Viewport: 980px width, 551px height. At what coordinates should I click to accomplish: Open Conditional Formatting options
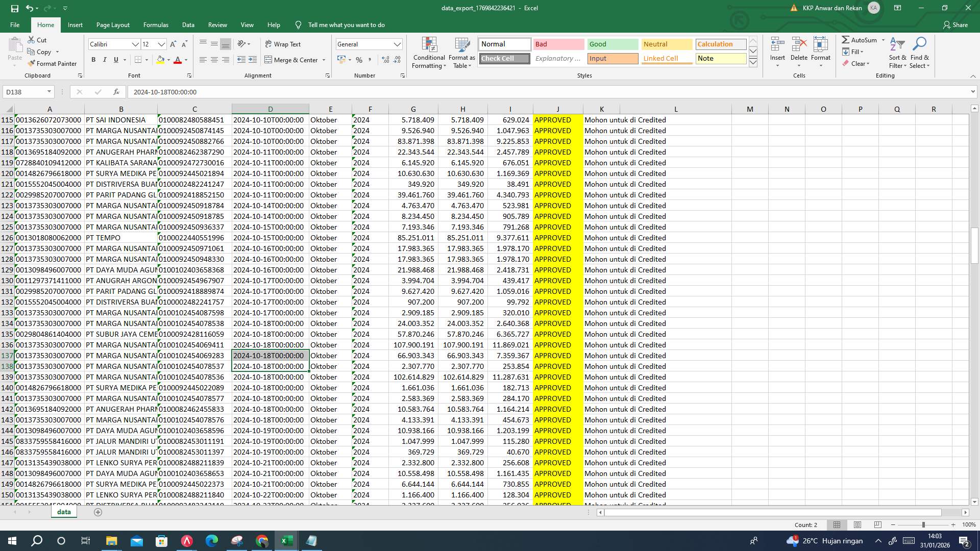tap(429, 53)
